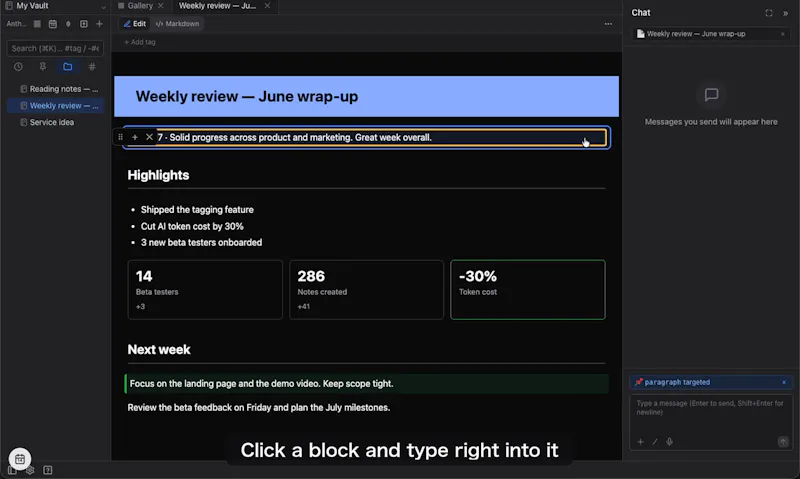The image size is (800, 479).
Task: Click 'Cut AI token cost by 30%' bullet
Action: point(192,226)
